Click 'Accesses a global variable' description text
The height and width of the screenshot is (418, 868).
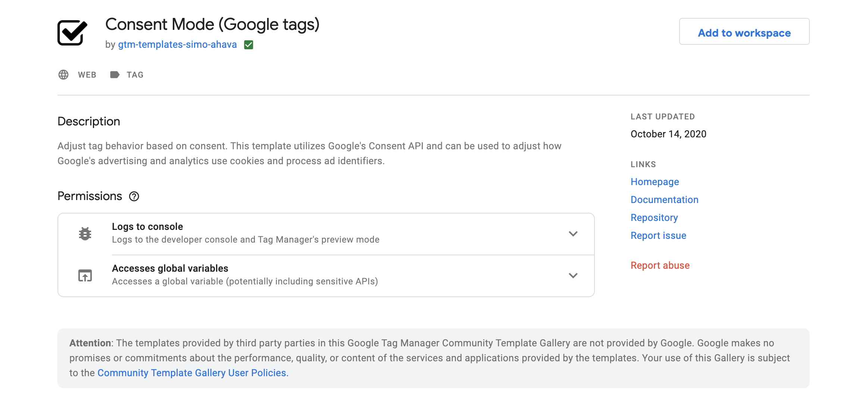point(245,281)
